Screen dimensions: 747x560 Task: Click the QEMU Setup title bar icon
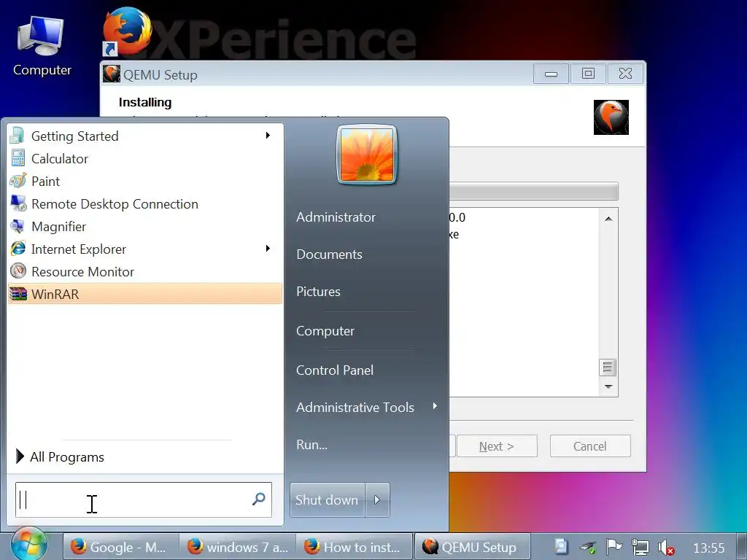pos(112,74)
